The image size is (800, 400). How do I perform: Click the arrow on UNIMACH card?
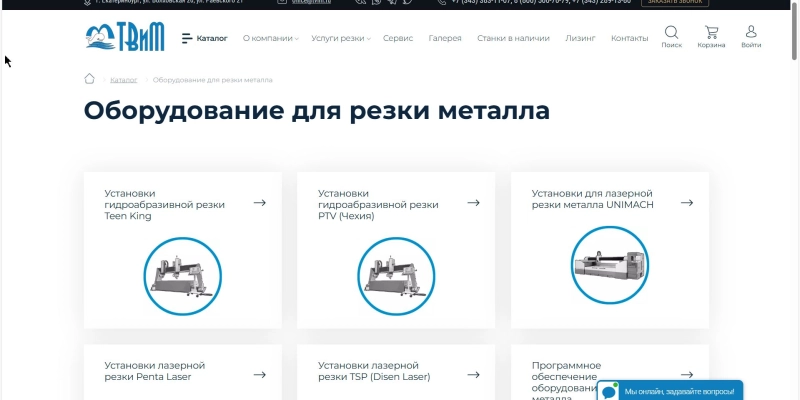(687, 203)
